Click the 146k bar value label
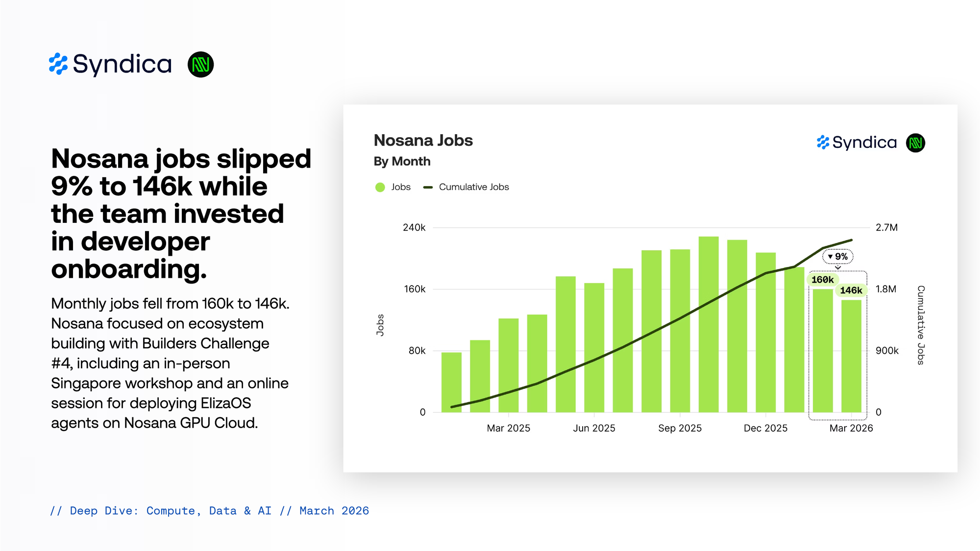 (x=851, y=290)
